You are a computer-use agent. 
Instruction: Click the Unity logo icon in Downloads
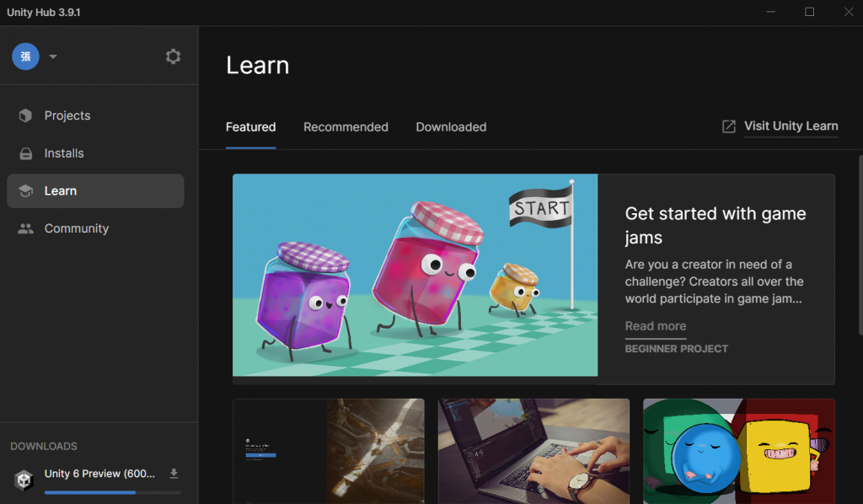[x=24, y=480]
